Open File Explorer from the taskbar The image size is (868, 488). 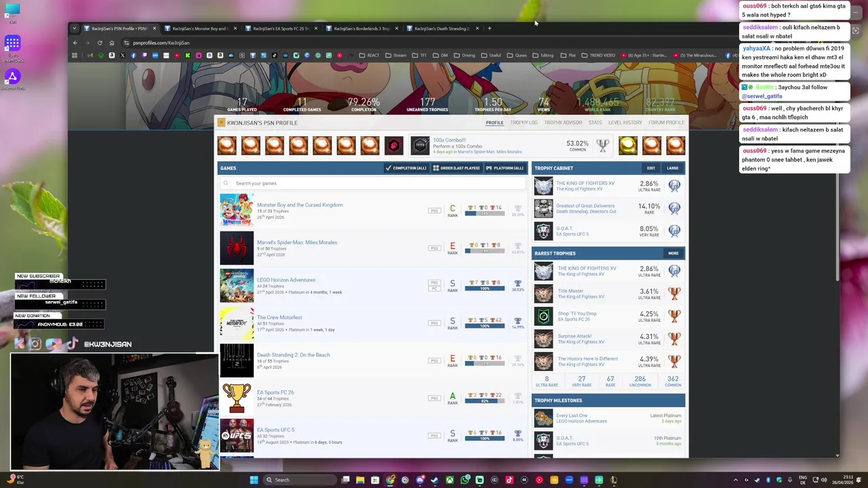(360, 480)
